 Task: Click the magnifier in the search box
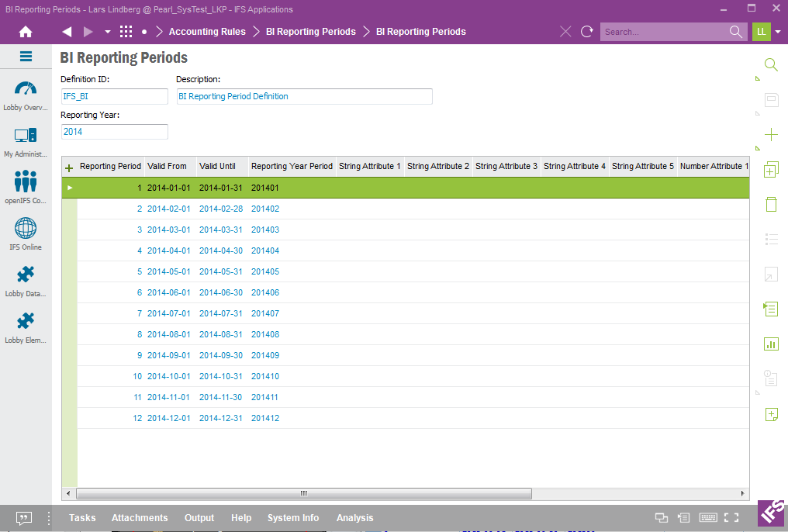736,32
